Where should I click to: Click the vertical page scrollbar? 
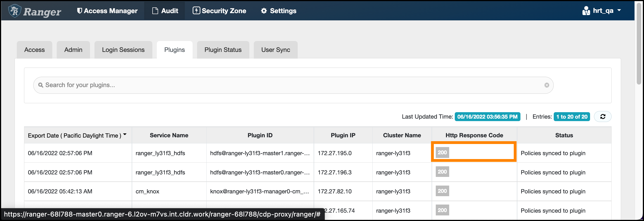click(x=639, y=45)
